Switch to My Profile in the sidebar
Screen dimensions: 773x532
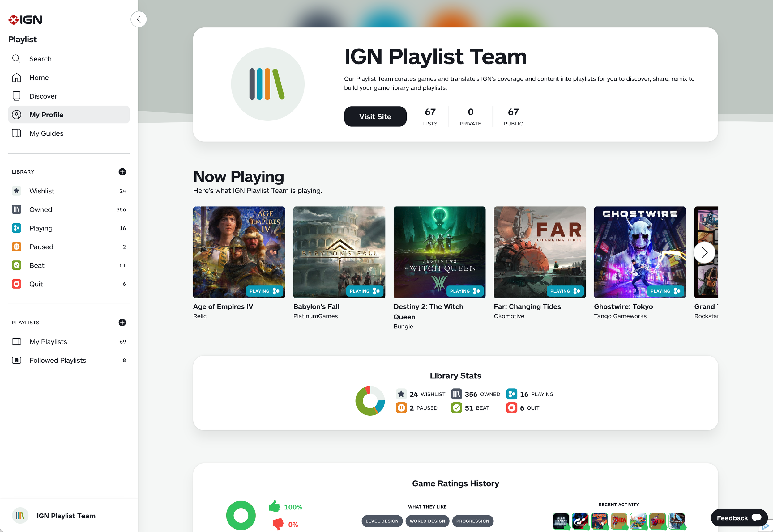click(46, 114)
